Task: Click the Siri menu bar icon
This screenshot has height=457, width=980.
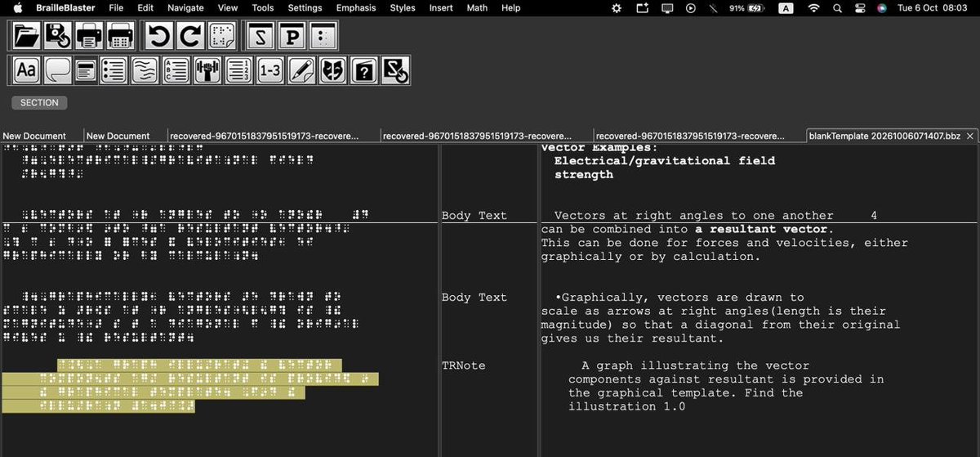Action: point(881,7)
